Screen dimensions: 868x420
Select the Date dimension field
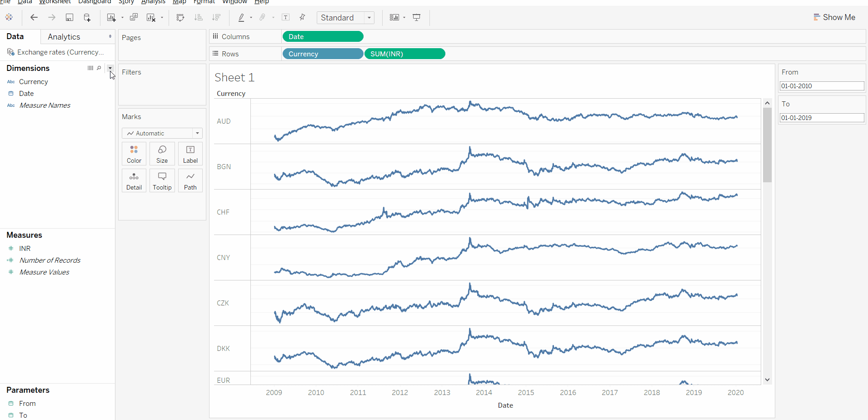pos(26,94)
